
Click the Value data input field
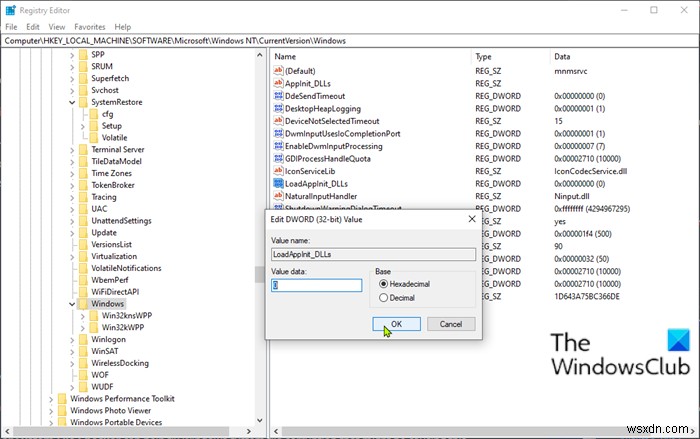pos(317,285)
